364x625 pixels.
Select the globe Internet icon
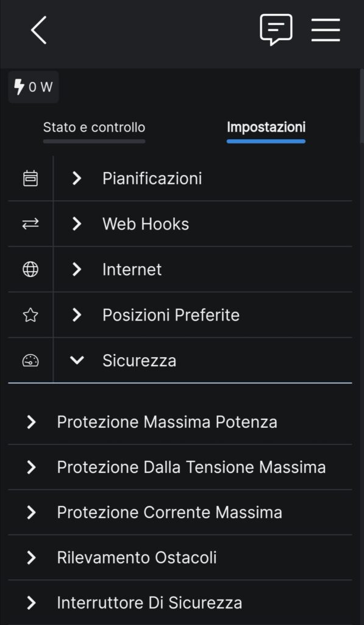(x=30, y=269)
